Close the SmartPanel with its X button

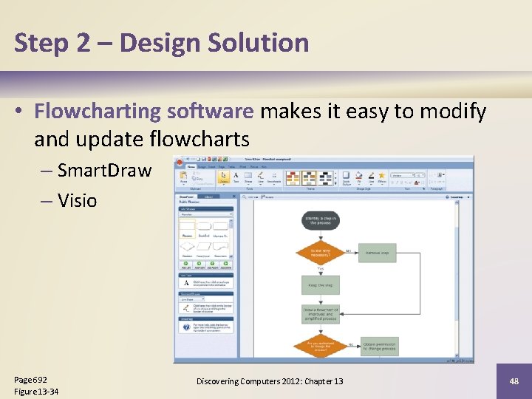pos(233,197)
